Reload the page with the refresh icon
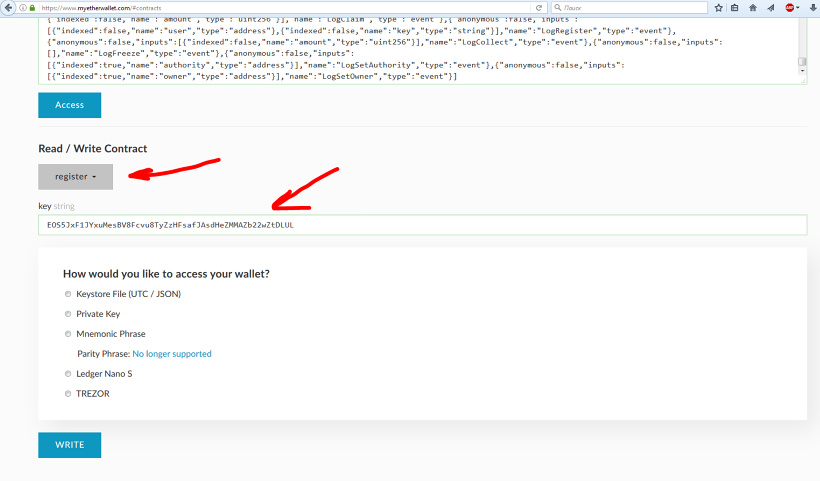Image resolution: width=820 pixels, height=481 pixels. tap(539, 8)
